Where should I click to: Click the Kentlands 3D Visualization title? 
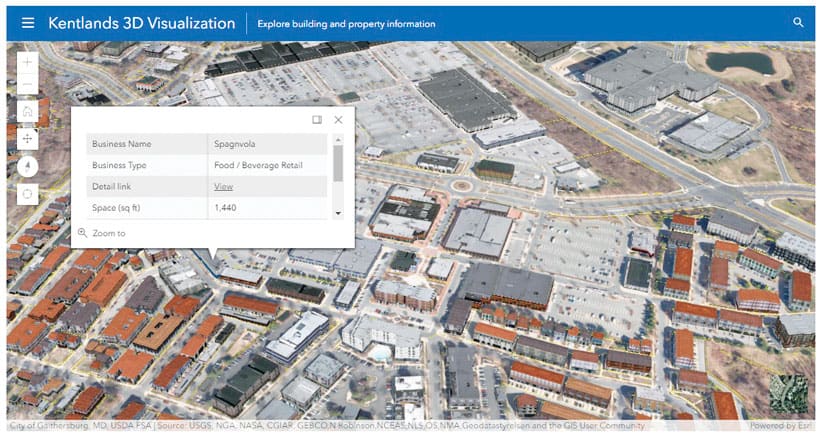[x=141, y=23]
